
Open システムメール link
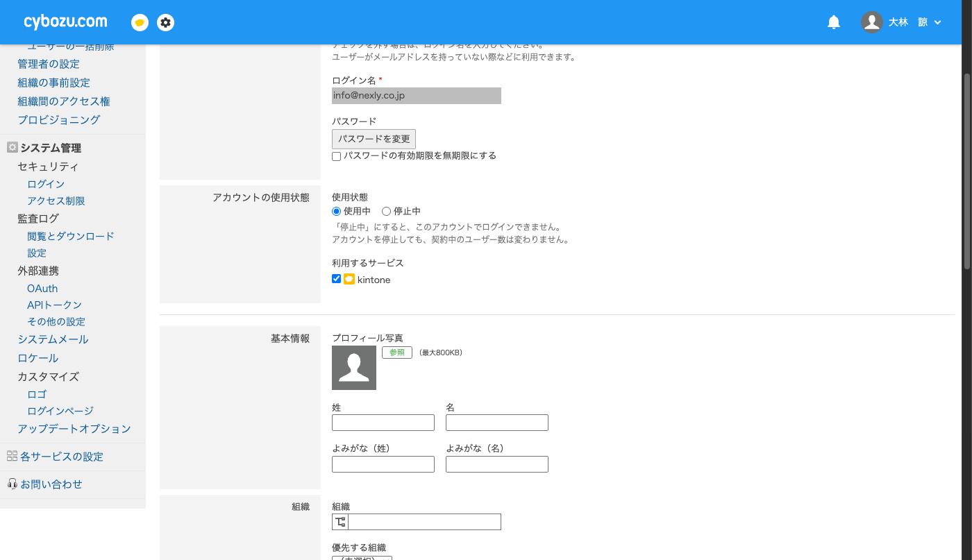tap(53, 339)
